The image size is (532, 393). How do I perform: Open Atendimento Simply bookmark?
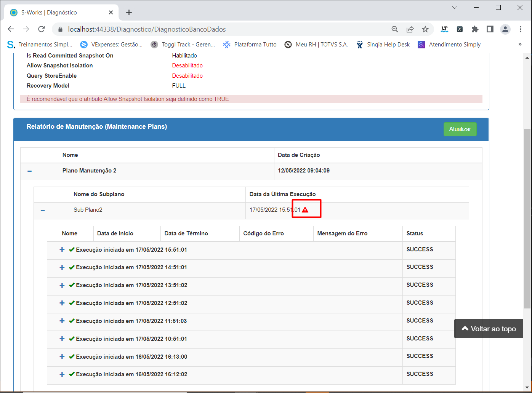[449, 45]
